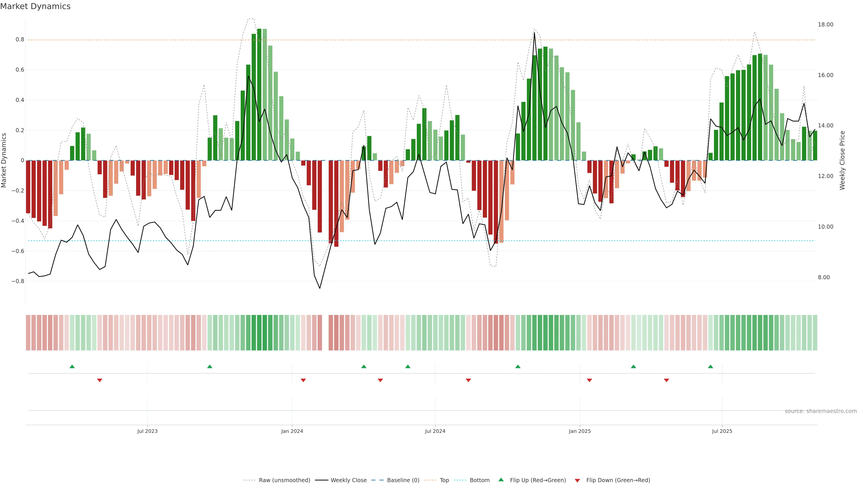The image size is (868, 488).
Task: Click the red Flip Down triangle in the legend
Action: 577,480
